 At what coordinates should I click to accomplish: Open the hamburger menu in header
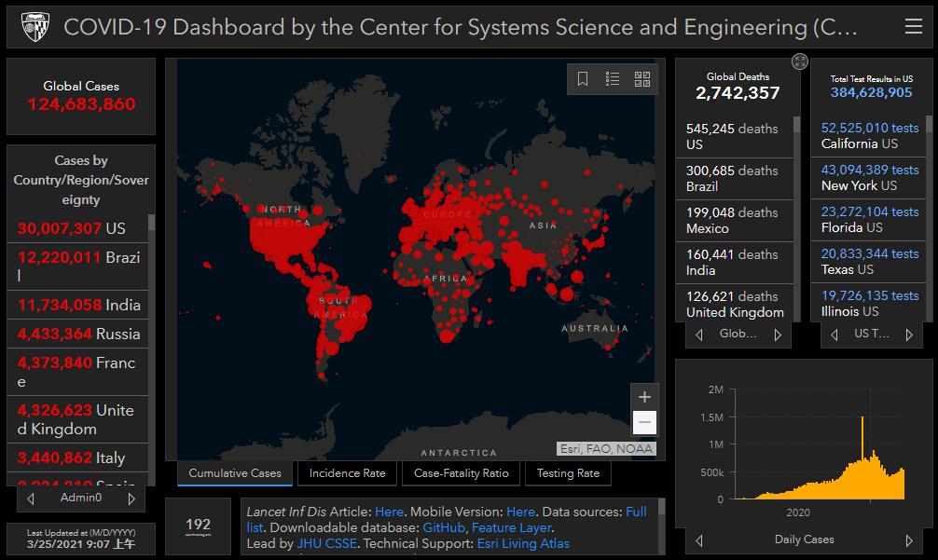click(x=913, y=27)
